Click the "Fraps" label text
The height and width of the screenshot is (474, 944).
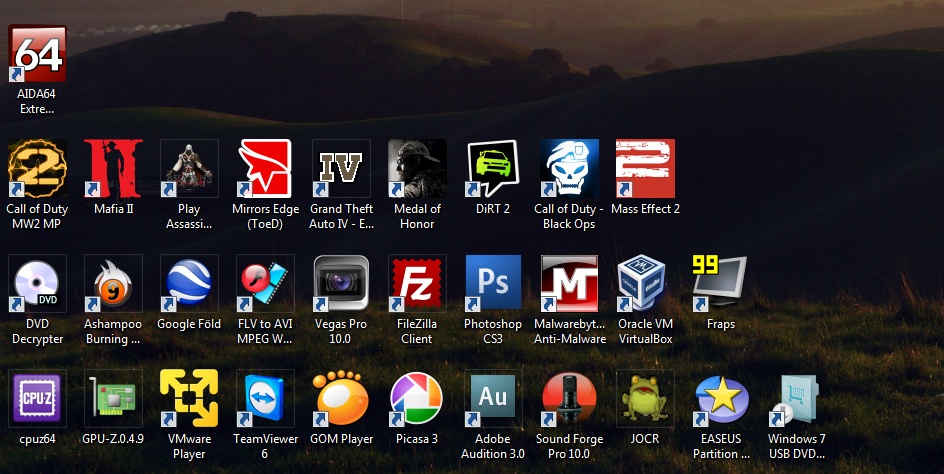(x=721, y=324)
